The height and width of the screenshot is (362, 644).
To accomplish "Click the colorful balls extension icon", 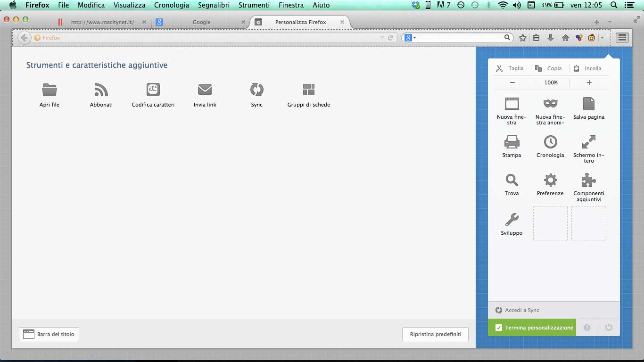I will 579,38.
